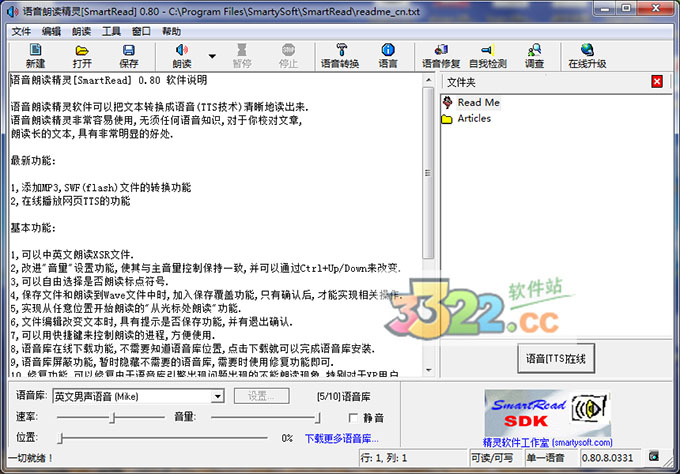680x474 pixels.
Task: Open a file with 打开 icon
Action: point(82,56)
